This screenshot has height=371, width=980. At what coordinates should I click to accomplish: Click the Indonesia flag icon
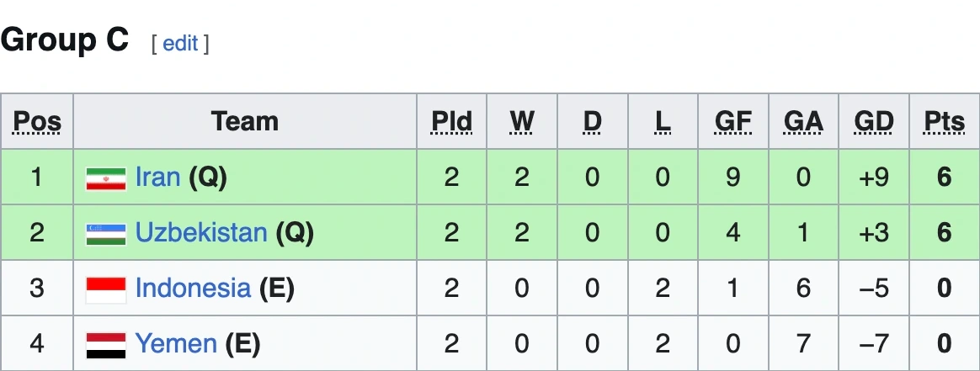[105, 289]
